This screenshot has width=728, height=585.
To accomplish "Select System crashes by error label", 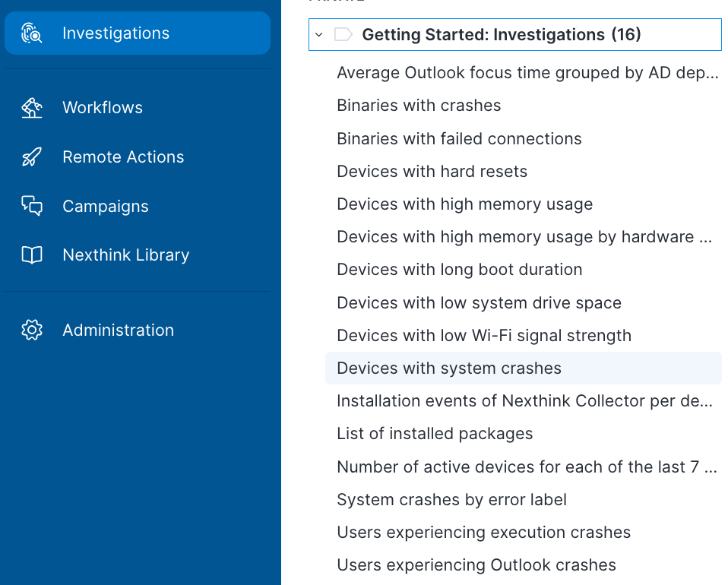I will [x=451, y=500].
